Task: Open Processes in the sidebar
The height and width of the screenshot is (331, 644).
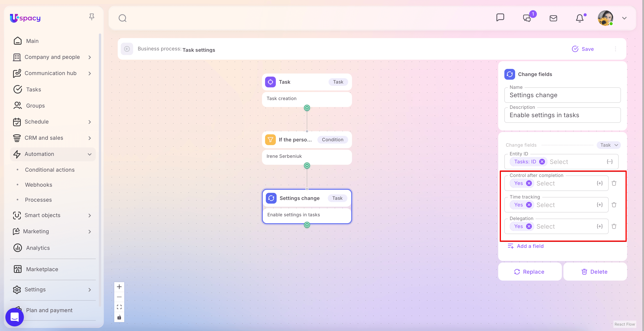Action: click(x=38, y=200)
